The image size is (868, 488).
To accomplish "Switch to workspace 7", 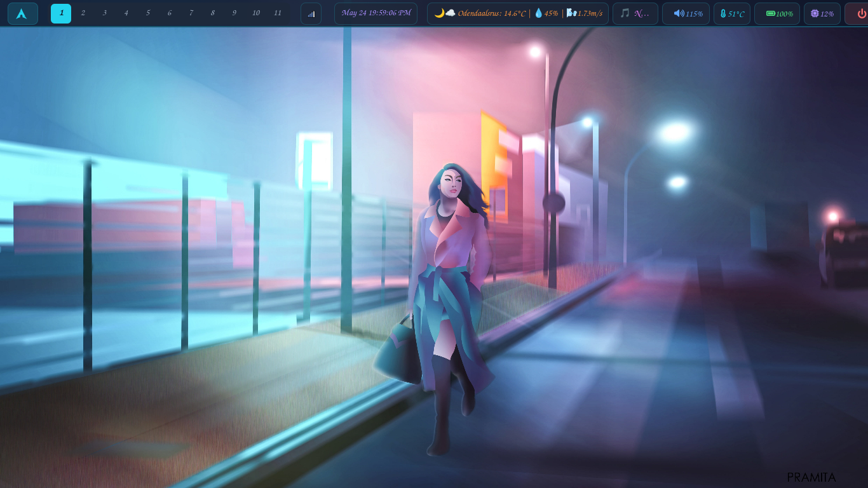I will 191,13.
